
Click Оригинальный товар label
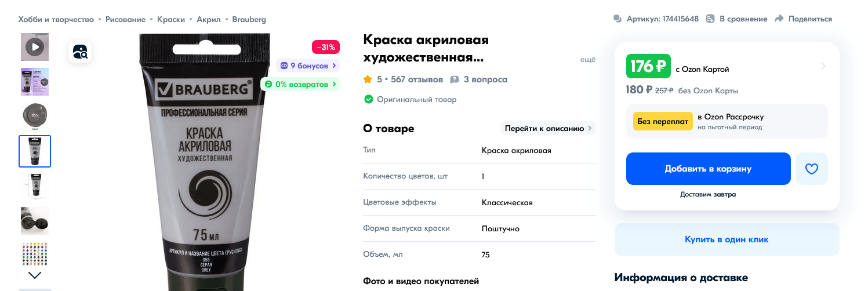click(417, 99)
